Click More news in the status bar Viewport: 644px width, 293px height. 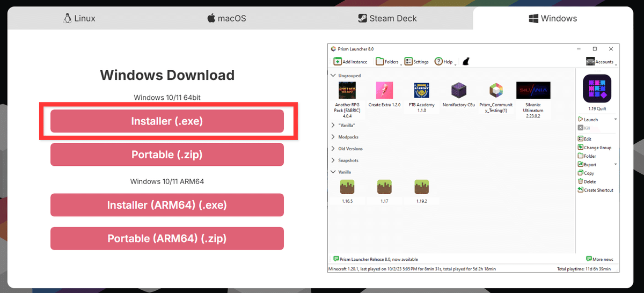point(600,259)
